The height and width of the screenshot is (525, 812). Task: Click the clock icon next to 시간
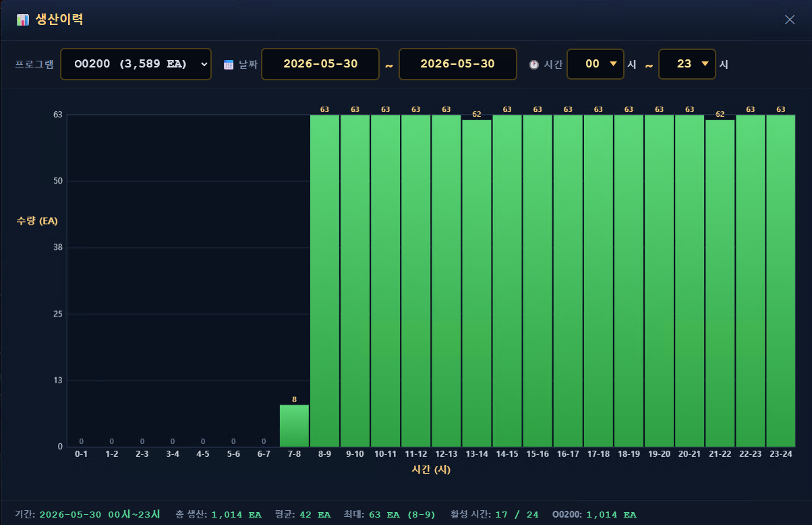pos(534,65)
